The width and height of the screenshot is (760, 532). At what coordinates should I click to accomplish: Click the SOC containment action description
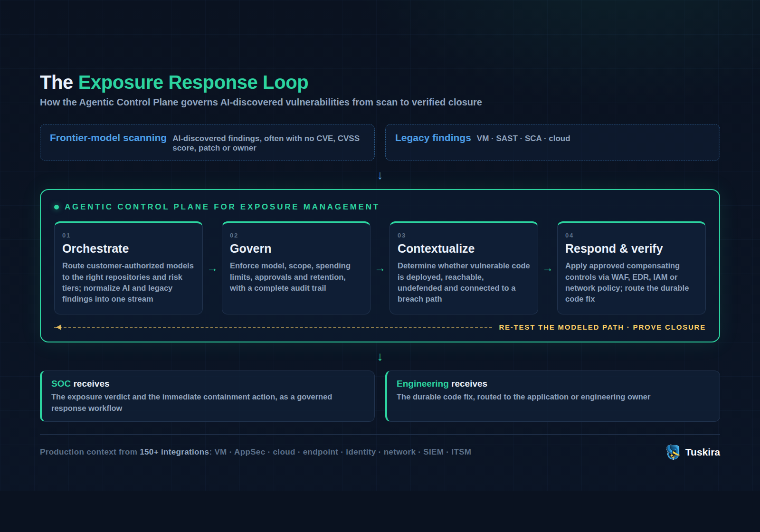[x=191, y=402]
